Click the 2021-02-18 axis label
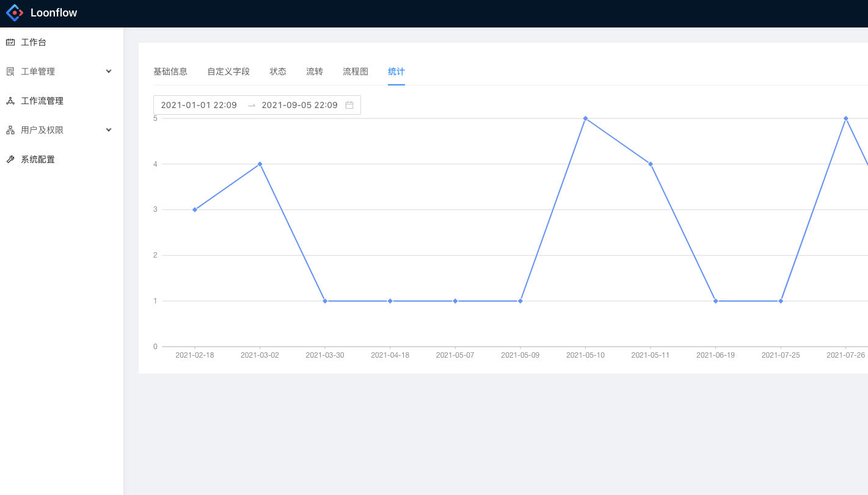This screenshot has width=868, height=495. (x=195, y=355)
